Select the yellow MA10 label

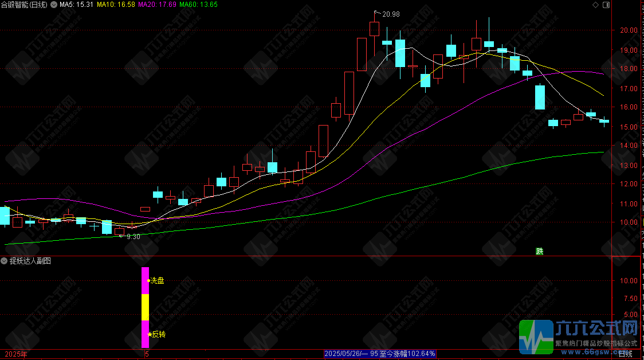point(116,5)
